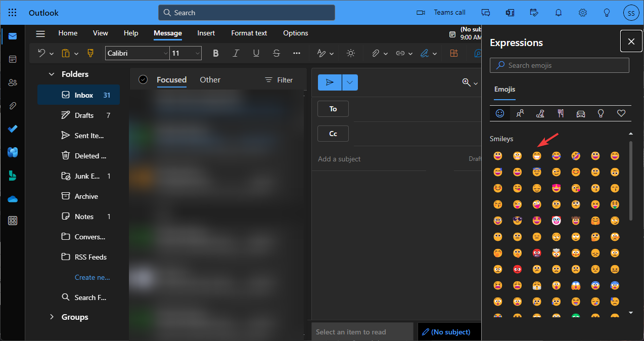The width and height of the screenshot is (644, 341).
Task: Open the Mail module in left rail
Action: click(13, 36)
